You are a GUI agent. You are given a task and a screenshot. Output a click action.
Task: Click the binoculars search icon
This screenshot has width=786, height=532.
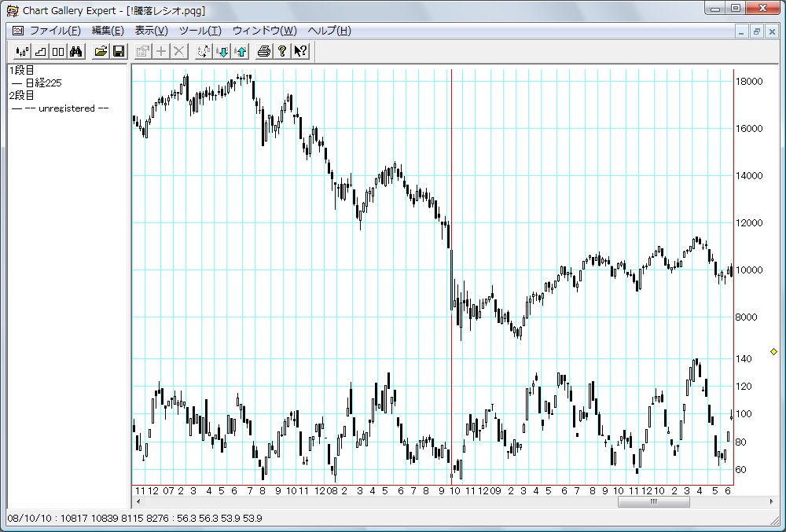[76, 52]
